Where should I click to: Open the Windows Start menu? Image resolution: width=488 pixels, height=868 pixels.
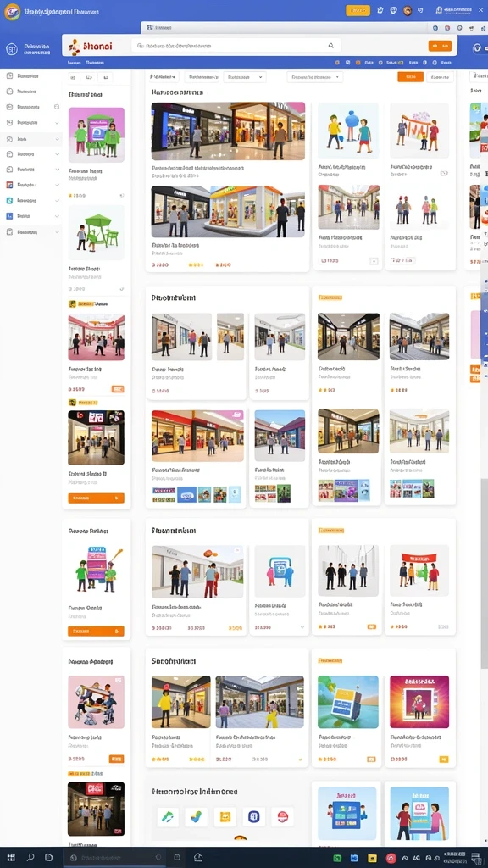tap(11, 858)
